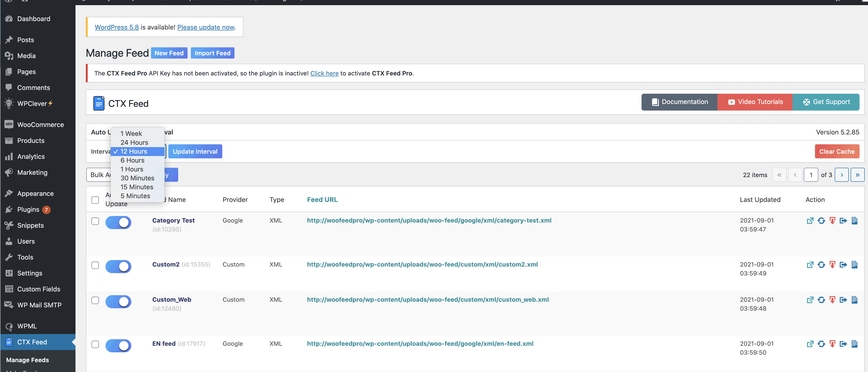View the Custom_Web feed log document

(855, 300)
